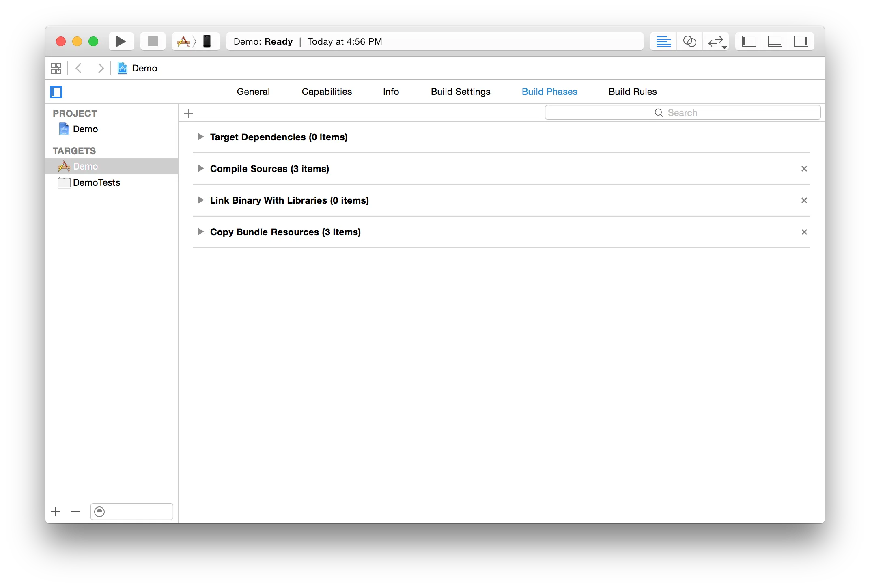870x588 pixels.
Task: Select the DemoTests target
Action: [97, 183]
